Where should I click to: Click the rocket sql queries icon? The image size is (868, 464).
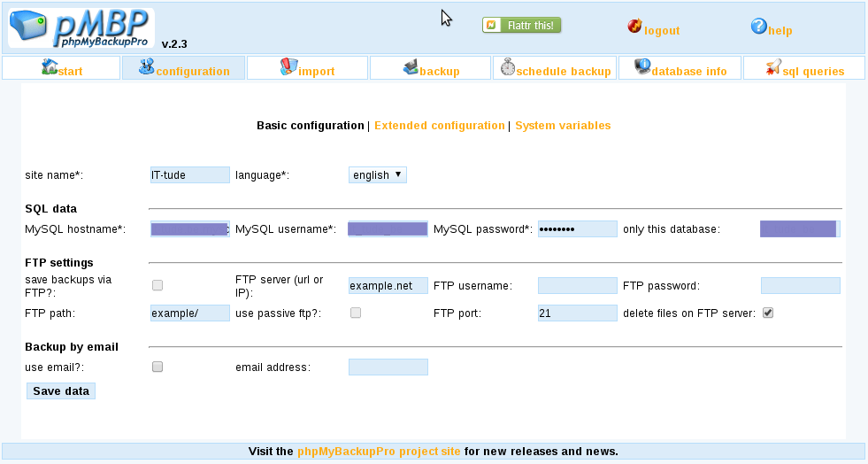click(773, 67)
